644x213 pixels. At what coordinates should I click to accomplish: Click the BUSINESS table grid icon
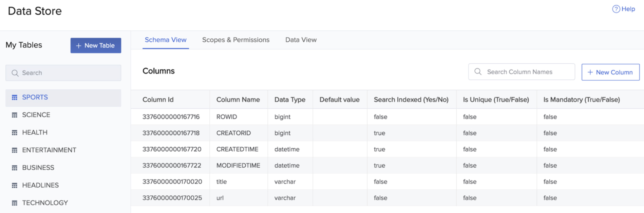coord(15,168)
